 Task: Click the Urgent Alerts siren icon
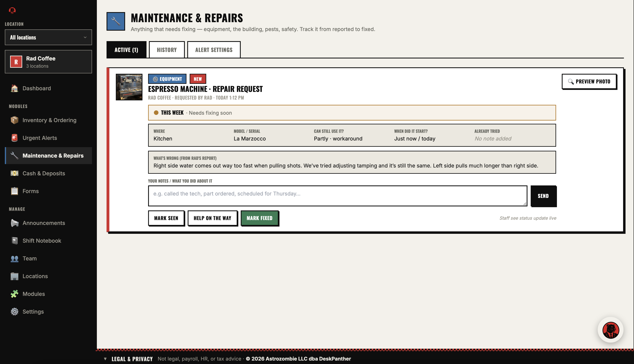tap(15, 138)
